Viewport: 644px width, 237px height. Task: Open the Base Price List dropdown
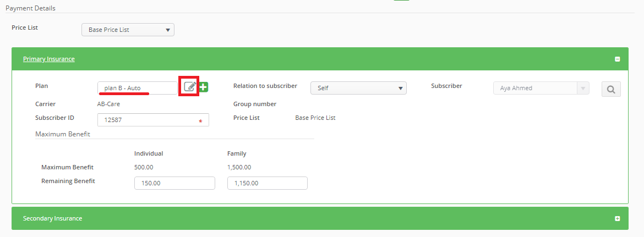[128, 30]
